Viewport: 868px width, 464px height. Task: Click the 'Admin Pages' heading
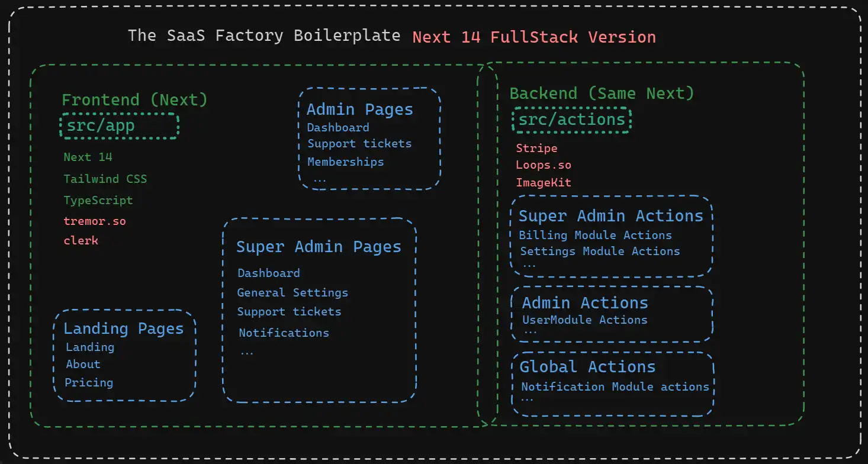360,109
